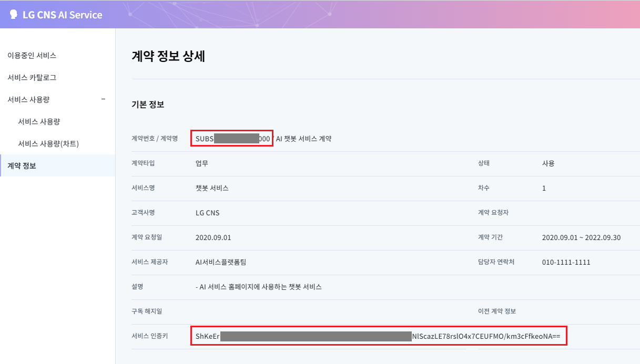Click the LG CNS head logo icon

(14, 15)
